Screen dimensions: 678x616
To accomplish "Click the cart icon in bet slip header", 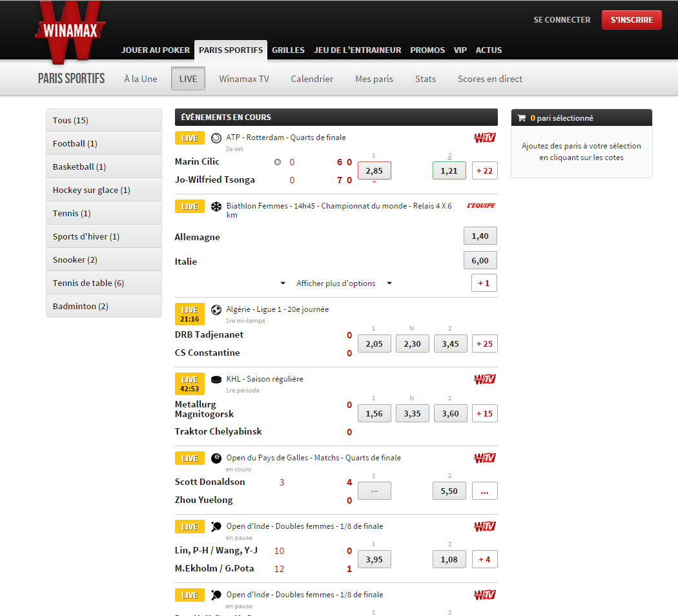I will pos(522,118).
